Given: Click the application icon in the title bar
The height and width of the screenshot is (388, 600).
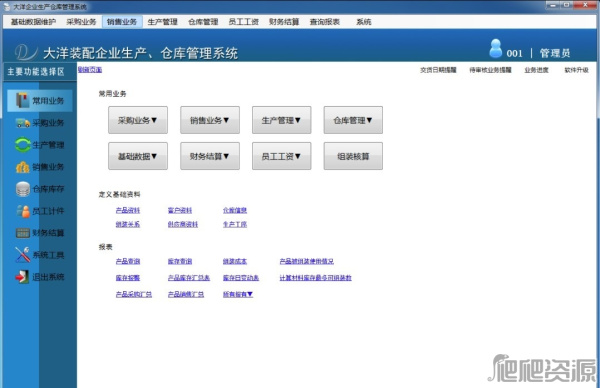Looking at the screenshot, I should coord(6,7).
